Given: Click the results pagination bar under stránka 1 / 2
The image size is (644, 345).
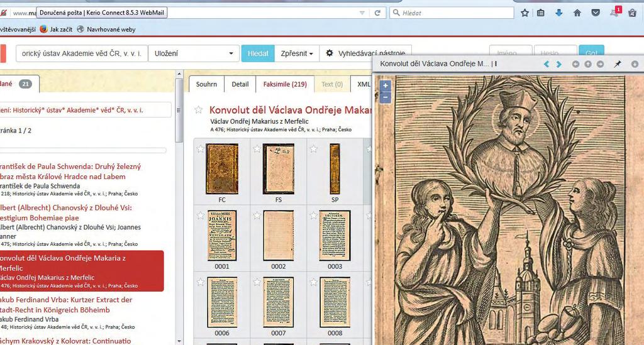Looking at the screenshot, I should pyautogui.click(x=83, y=151).
